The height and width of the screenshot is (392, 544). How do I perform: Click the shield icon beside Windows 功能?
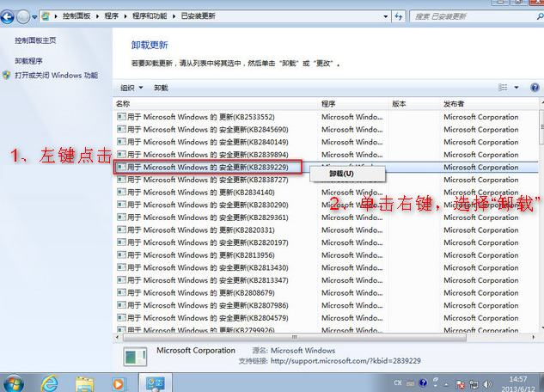click(x=7, y=75)
